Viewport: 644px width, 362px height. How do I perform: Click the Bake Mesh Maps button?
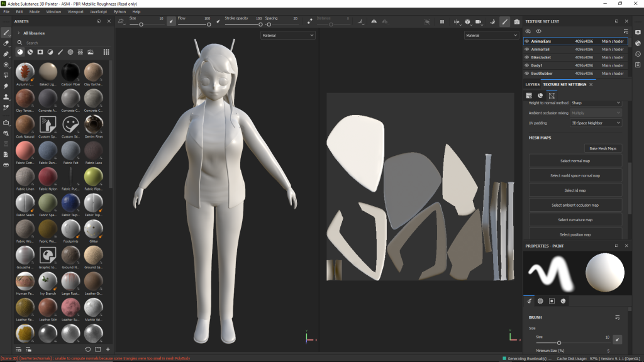[x=603, y=148]
